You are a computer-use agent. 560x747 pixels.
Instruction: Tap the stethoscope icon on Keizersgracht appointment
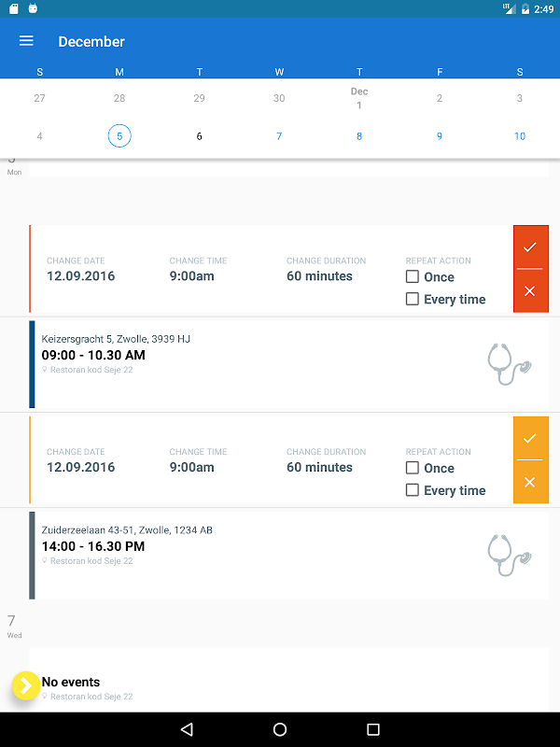pos(509,364)
